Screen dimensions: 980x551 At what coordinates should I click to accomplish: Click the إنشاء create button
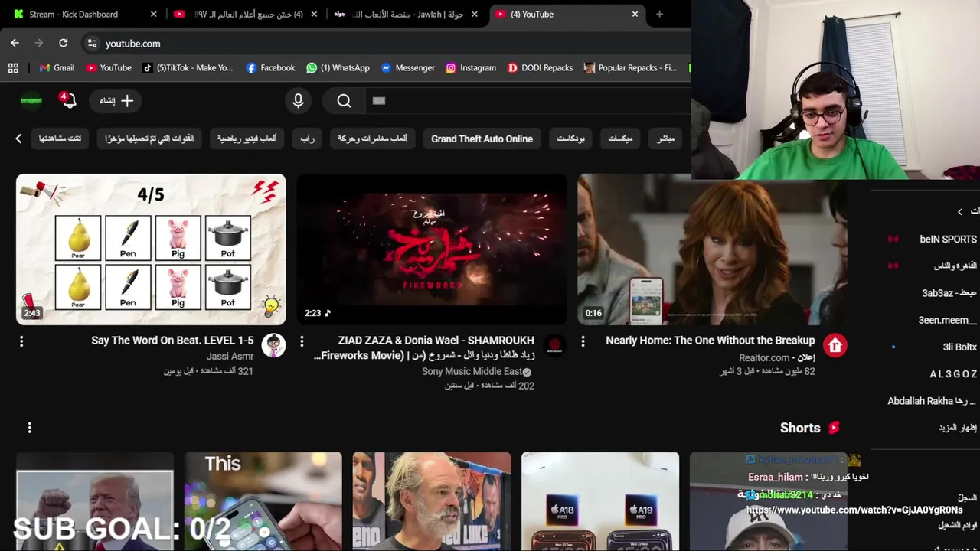[117, 100]
